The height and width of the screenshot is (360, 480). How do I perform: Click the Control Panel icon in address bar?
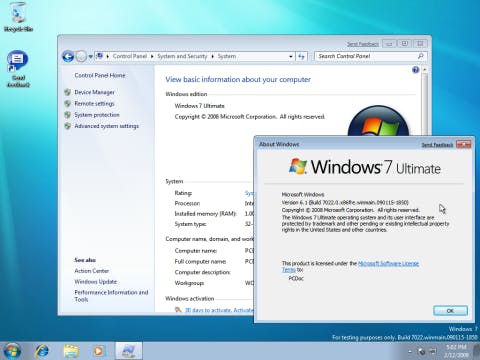click(100, 56)
